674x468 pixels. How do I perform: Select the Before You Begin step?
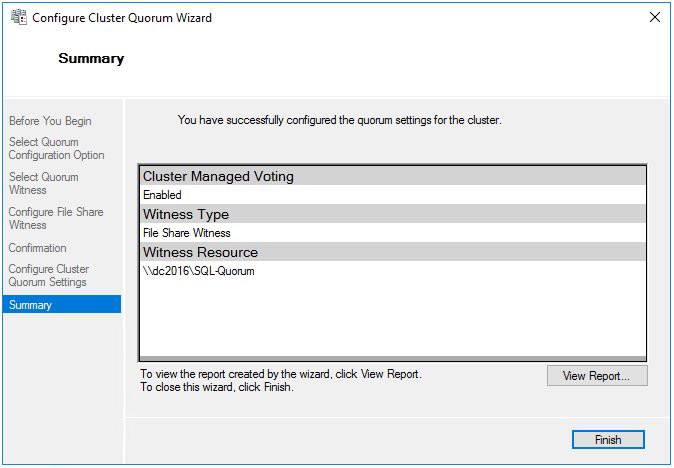[50, 121]
